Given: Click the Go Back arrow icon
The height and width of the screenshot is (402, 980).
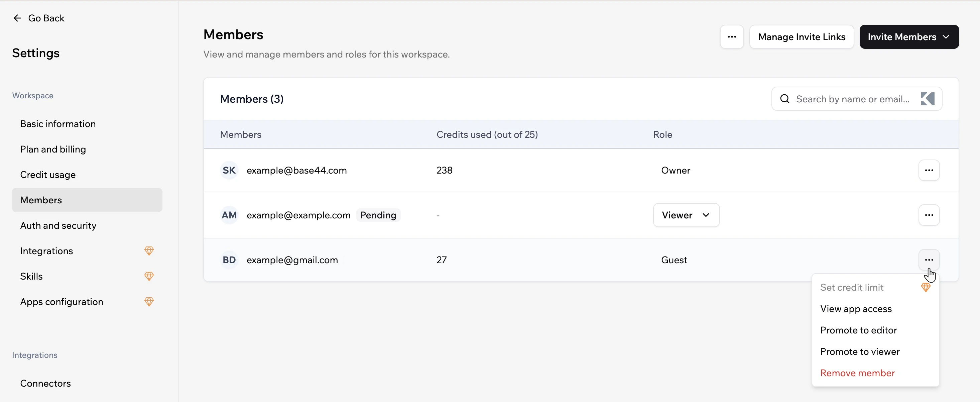Looking at the screenshot, I should (17, 18).
